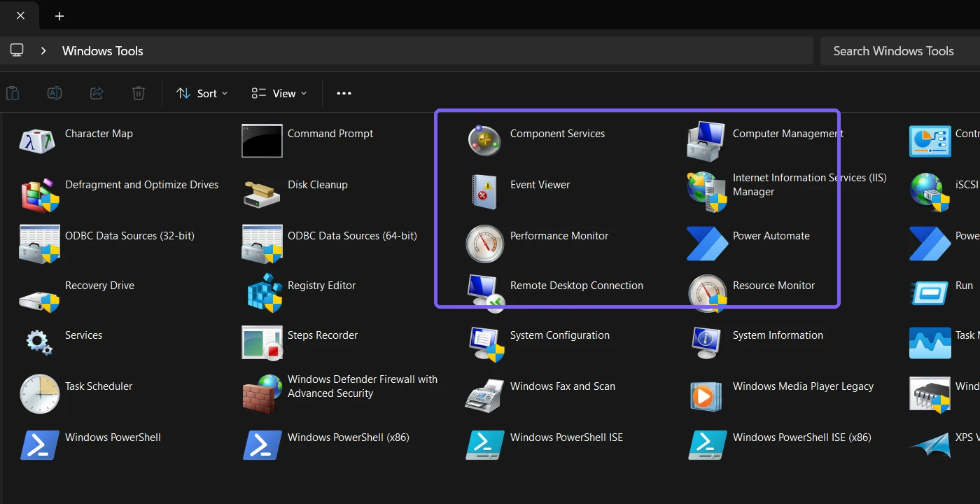
Task: Select the Steps Recorder icon
Action: click(x=262, y=342)
